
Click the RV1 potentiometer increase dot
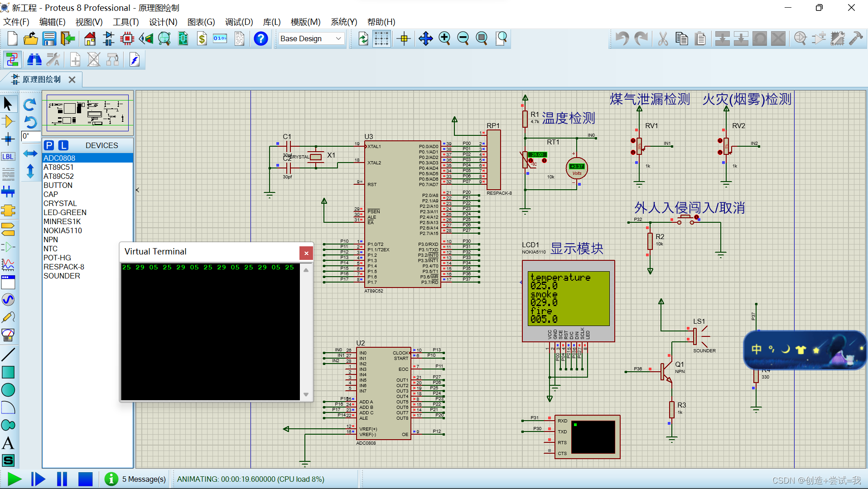click(633, 141)
